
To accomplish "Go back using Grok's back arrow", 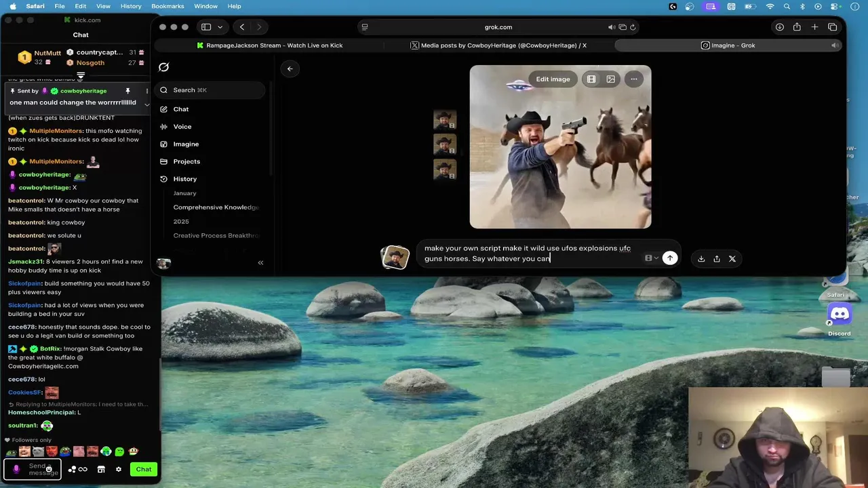I will (x=290, y=68).
